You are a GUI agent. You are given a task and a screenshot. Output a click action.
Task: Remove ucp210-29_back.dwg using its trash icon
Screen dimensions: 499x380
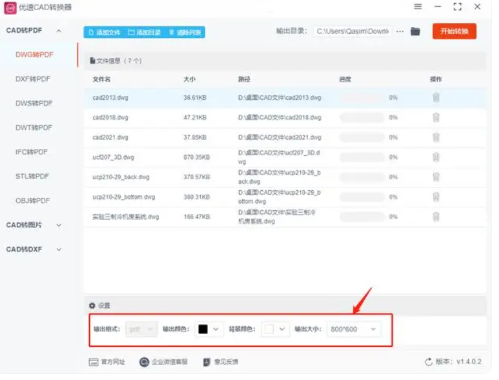pos(436,177)
